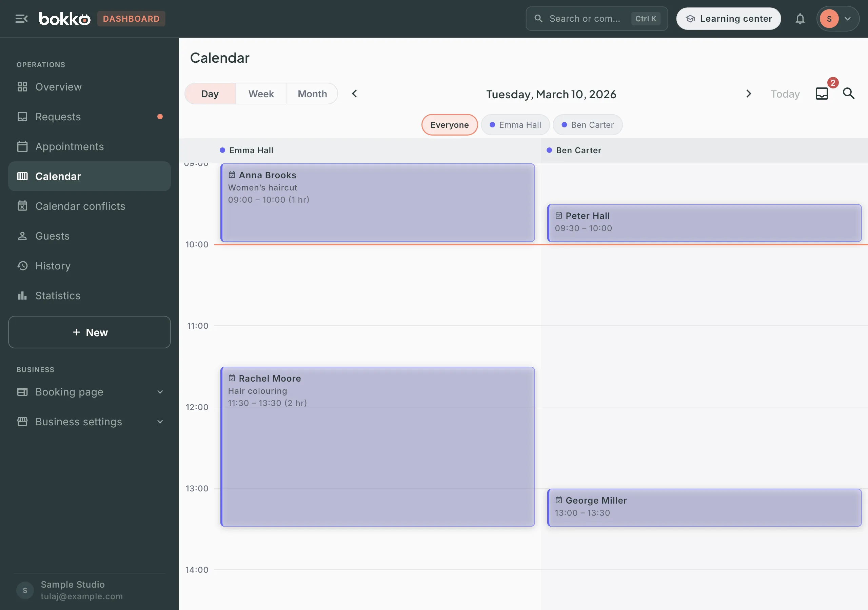This screenshot has height=610, width=868.
Task: Click the History clock icon
Action: pyautogui.click(x=22, y=266)
